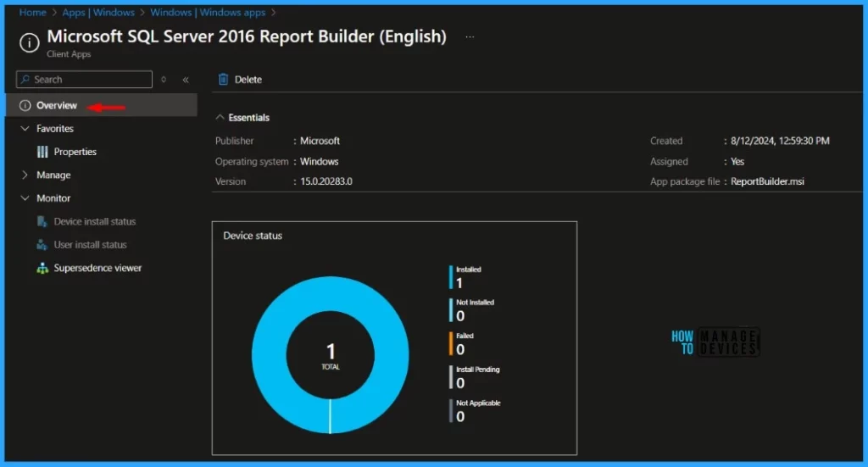Click the Failed orange legend swatch
The width and height of the screenshot is (868, 467).
point(451,343)
